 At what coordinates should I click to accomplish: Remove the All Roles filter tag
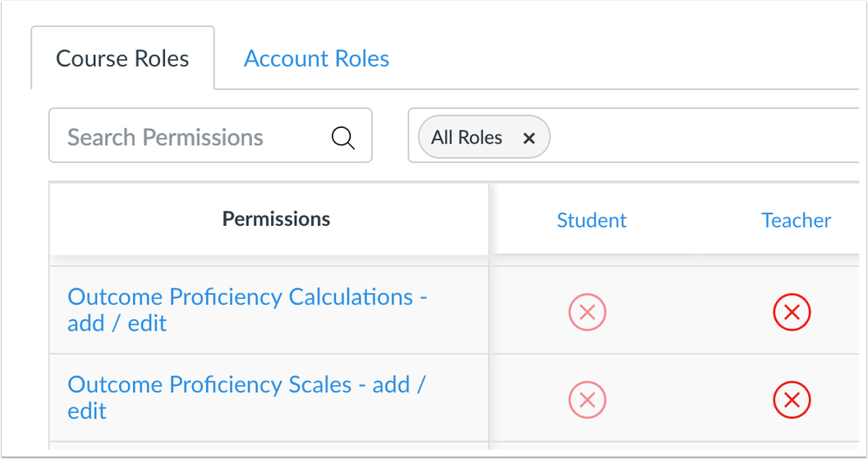(x=528, y=138)
